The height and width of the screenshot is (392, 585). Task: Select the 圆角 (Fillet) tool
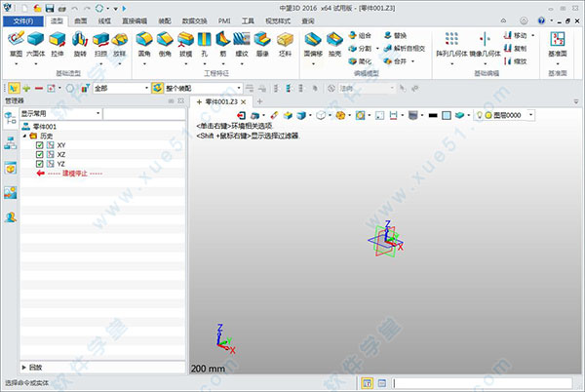pyautogui.click(x=144, y=43)
